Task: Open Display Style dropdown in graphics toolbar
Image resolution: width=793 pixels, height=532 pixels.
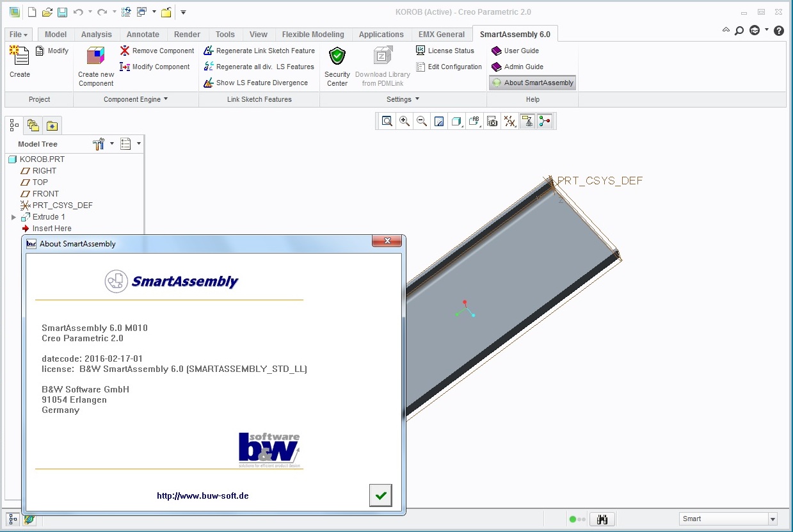Action: click(x=456, y=121)
